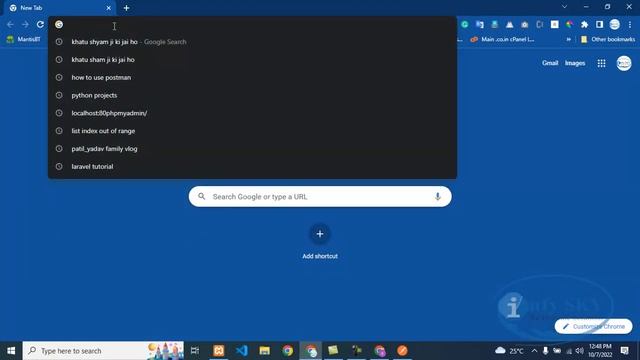Show hidden system tray icons
The height and width of the screenshot is (360, 640).
pos(534,351)
